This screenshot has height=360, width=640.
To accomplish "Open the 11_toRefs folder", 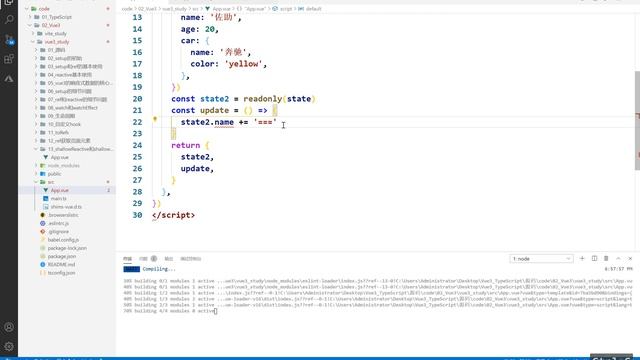I will (x=58, y=132).
